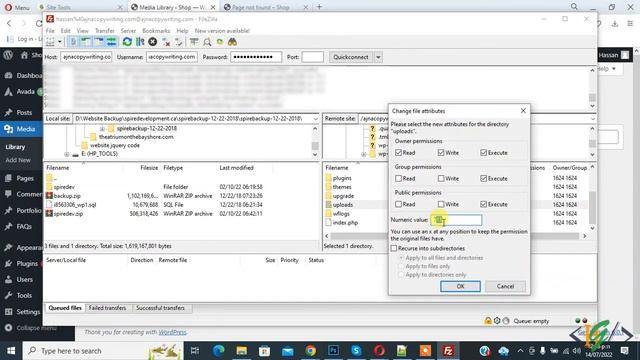Viewport: 640px width, 360px height.
Task: Open Media in WordPress sidebar
Action: 21,129
